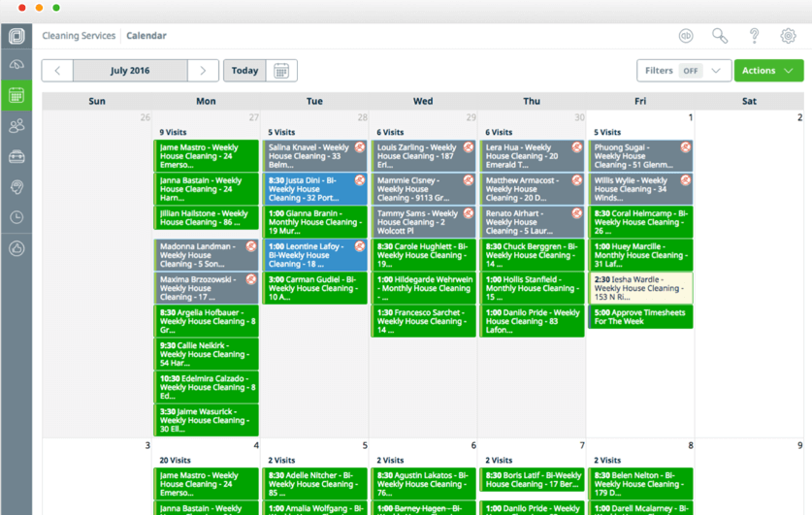The image size is (812, 515).
Task: Open 8:30 Agustin Lakatos visit
Action: [x=423, y=484]
